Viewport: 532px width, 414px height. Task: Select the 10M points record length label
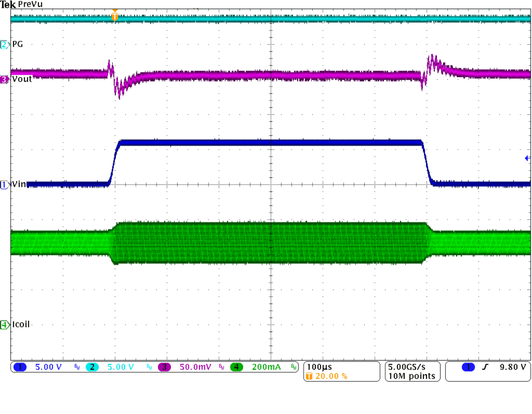pyautogui.click(x=411, y=376)
